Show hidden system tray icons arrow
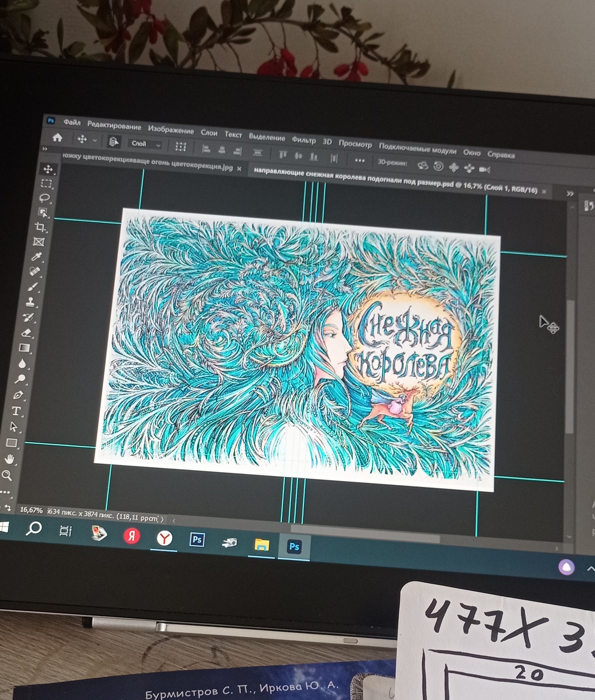Viewport: 595px width, 700px height. click(590, 568)
